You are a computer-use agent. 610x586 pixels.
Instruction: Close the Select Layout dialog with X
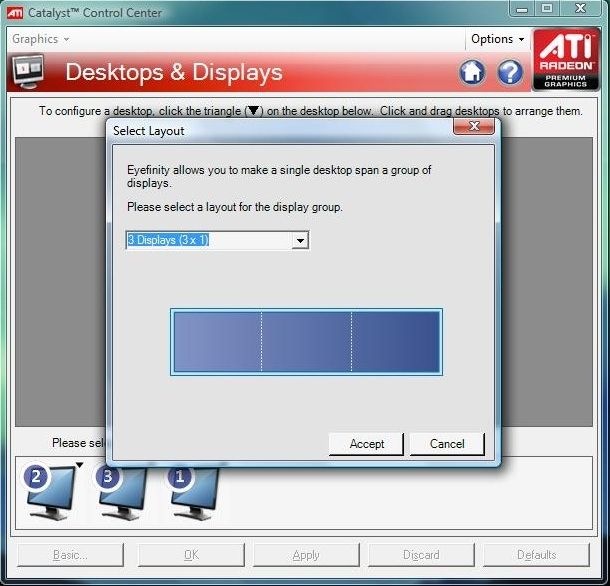pyautogui.click(x=474, y=126)
